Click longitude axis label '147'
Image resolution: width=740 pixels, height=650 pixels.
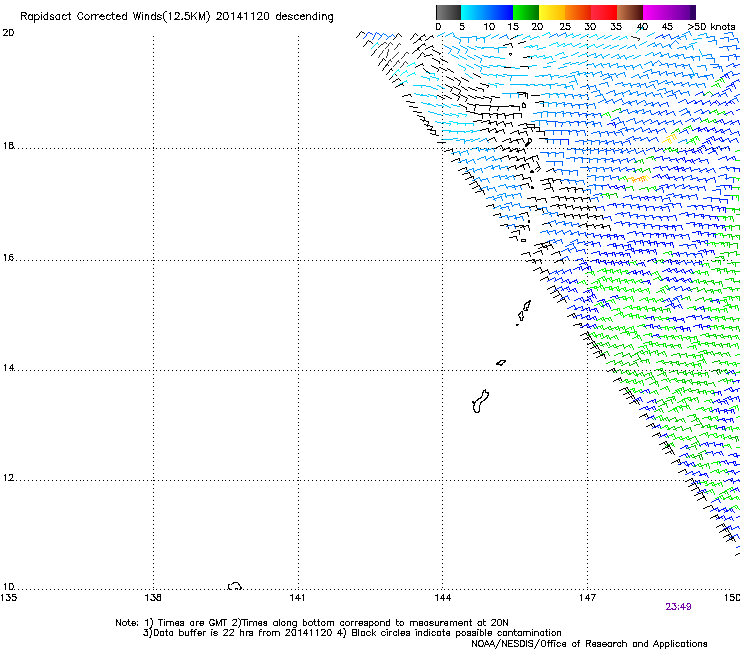(588, 598)
